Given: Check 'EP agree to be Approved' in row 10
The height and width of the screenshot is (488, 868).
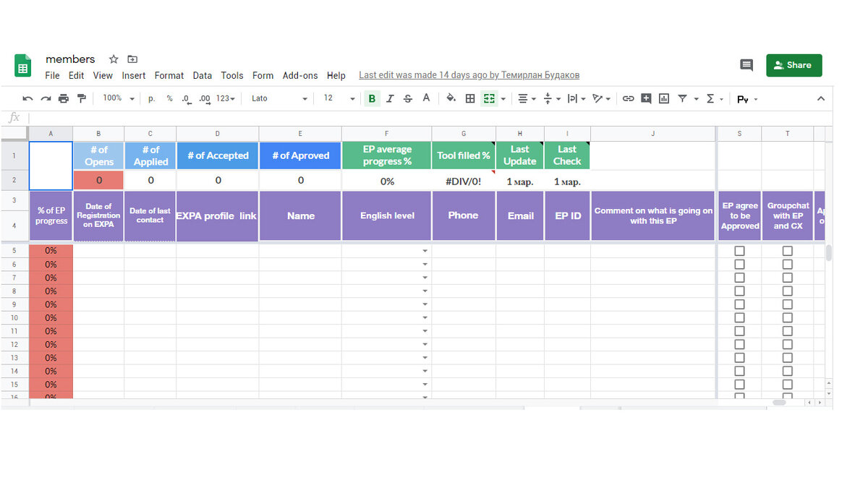Looking at the screenshot, I should [739, 317].
